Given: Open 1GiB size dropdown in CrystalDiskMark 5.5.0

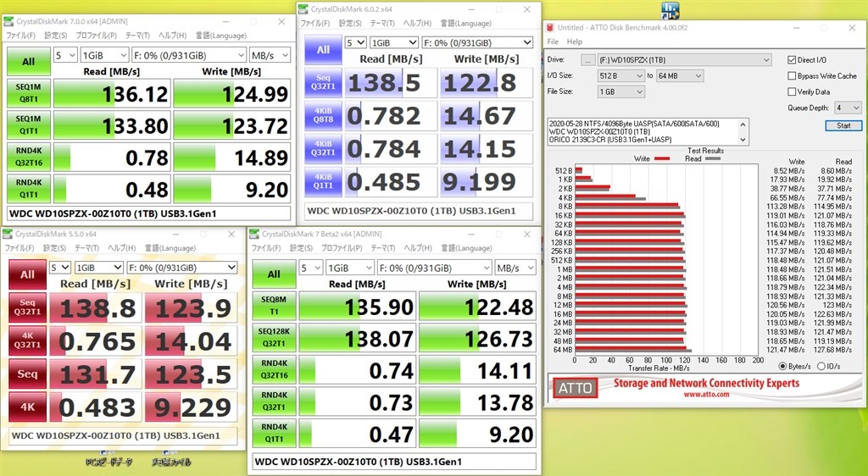Looking at the screenshot, I should pos(98,268).
